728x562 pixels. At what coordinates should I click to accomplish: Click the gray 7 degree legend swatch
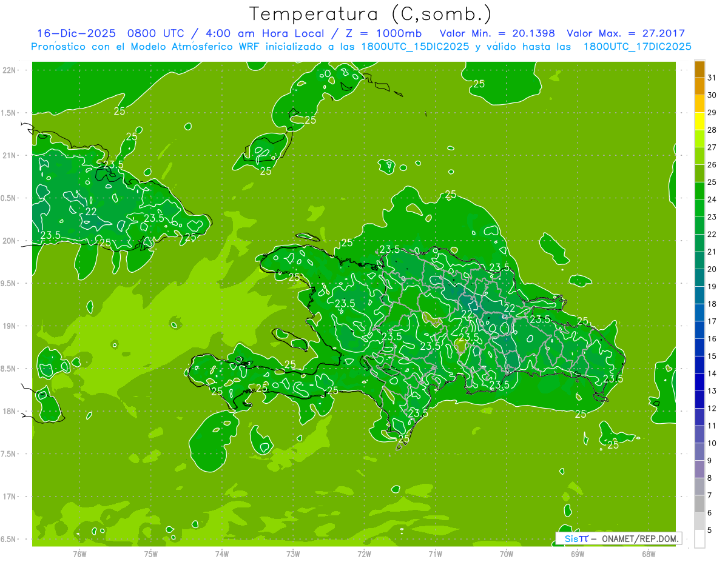tap(699, 487)
